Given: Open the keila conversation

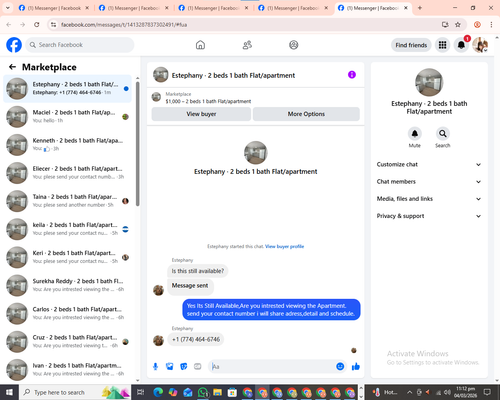Looking at the screenshot, I should (x=67, y=229).
